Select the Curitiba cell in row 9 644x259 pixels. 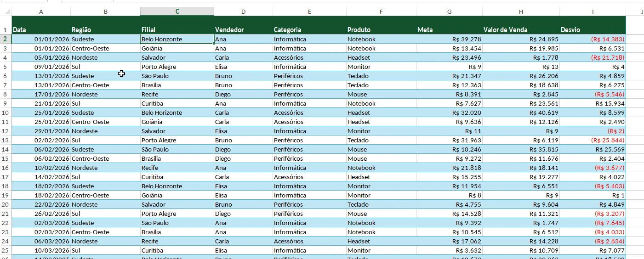pos(177,103)
